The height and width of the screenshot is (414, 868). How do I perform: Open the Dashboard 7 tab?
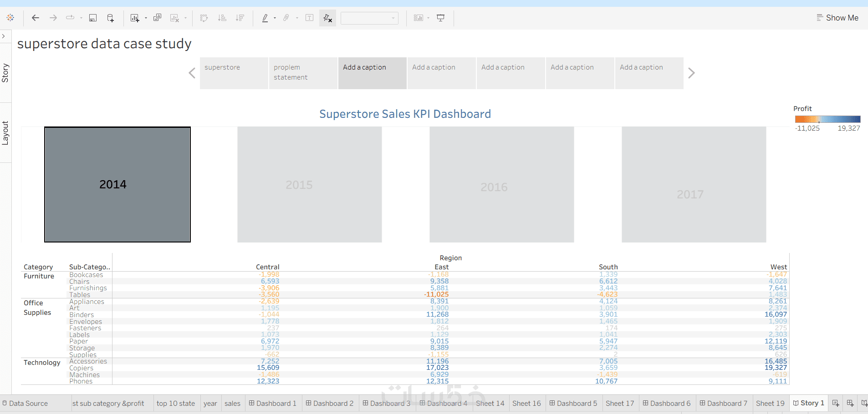(724, 404)
